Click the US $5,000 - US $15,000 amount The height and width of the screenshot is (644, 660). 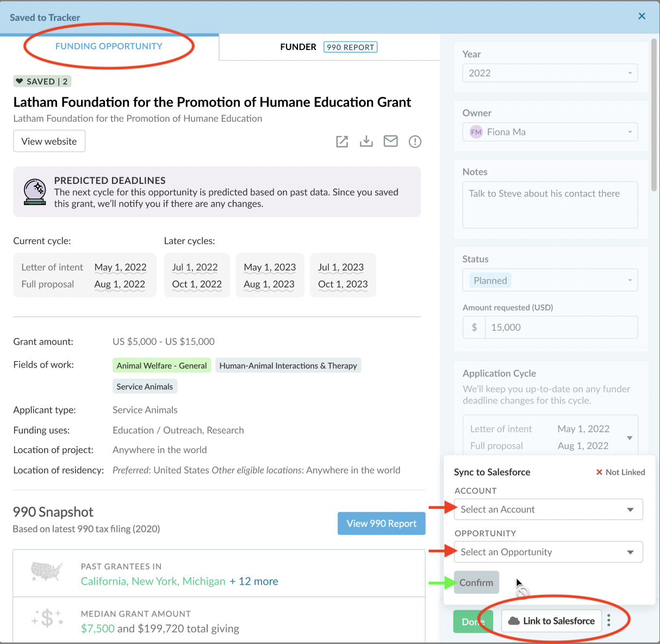[164, 342]
